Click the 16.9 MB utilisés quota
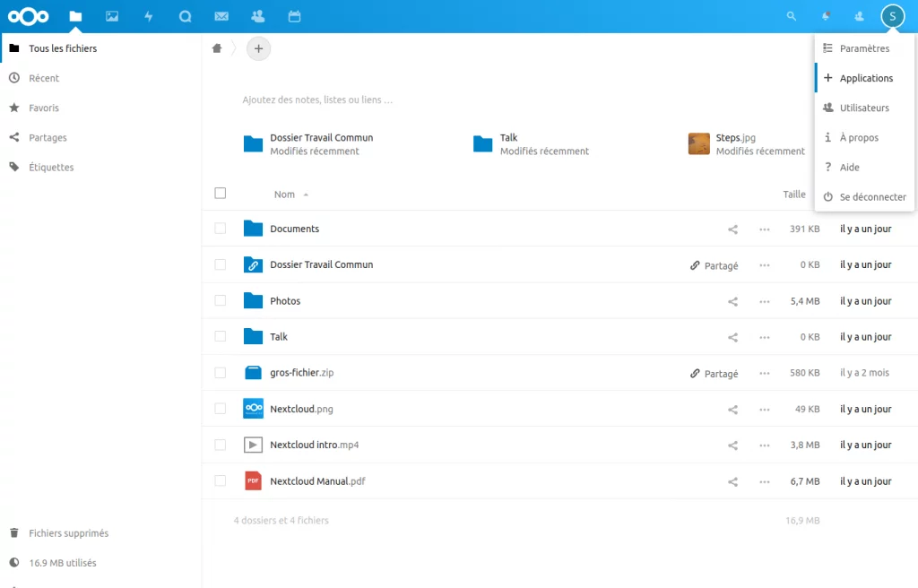The image size is (918, 588). coord(100,563)
